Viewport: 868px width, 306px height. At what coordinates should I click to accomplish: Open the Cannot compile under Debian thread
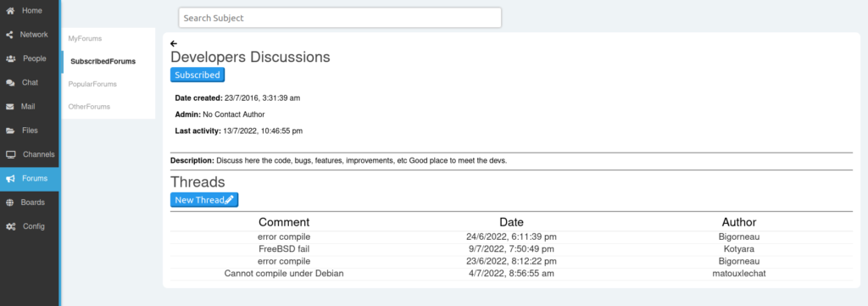(284, 273)
